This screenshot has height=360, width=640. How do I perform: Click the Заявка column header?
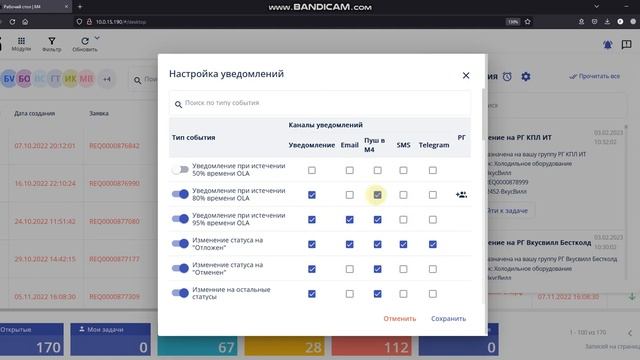pos(99,113)
